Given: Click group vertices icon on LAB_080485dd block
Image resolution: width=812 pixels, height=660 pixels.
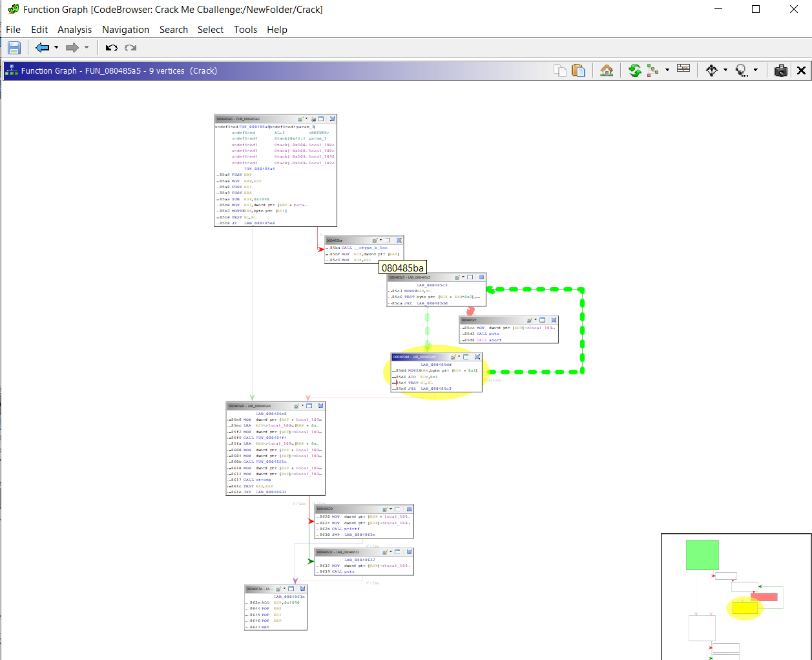Looking at the screenshot, I should [x=477, y=357].
